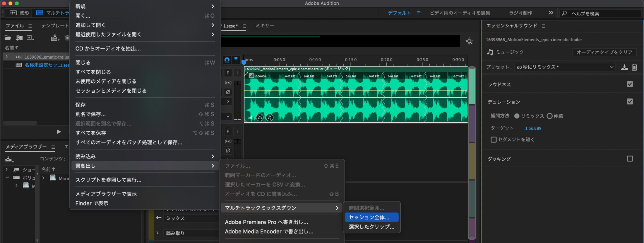The height and width of the screenshot is (243, 644).
Task: Click the stereo input icon on track 1
Action: tap(228, 83)
